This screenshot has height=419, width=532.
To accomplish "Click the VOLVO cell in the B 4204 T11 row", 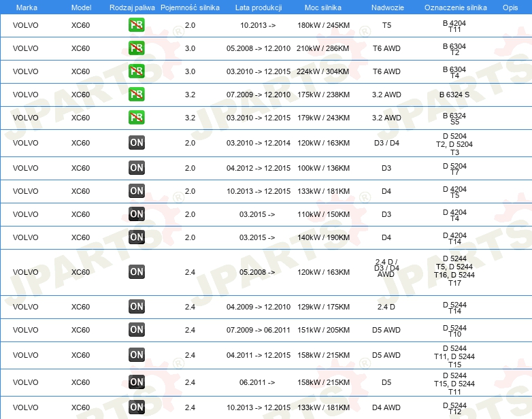I will click(25, 25).
